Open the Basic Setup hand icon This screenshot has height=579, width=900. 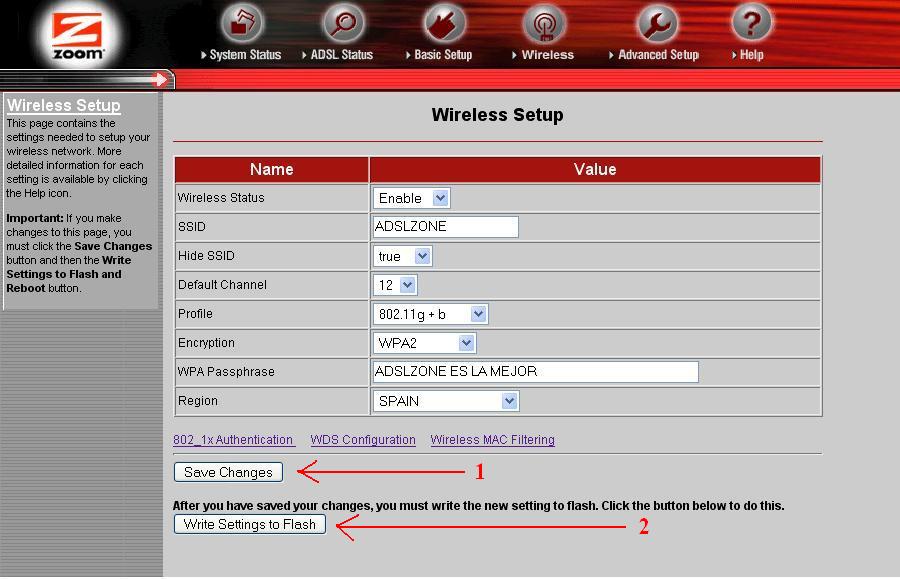point(444,23)
